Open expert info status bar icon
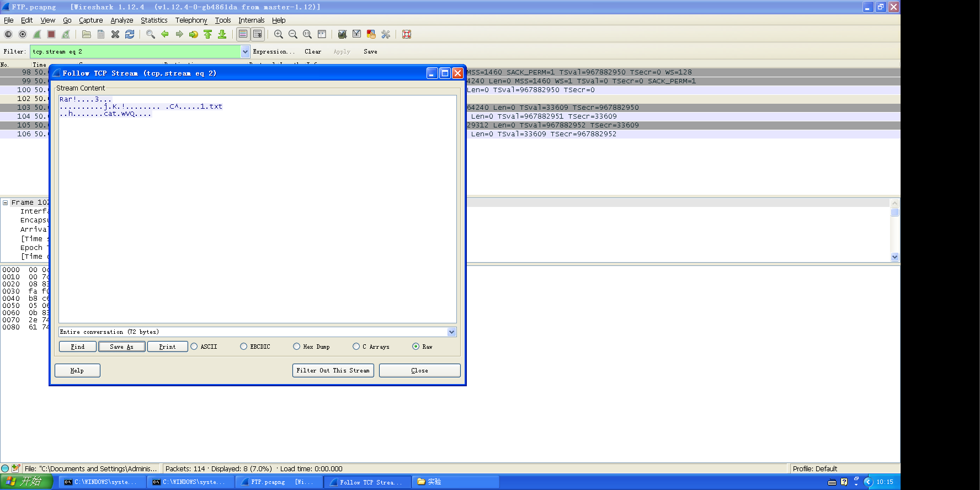Viewport: 980px width, 490px height. tap(5, 468)
